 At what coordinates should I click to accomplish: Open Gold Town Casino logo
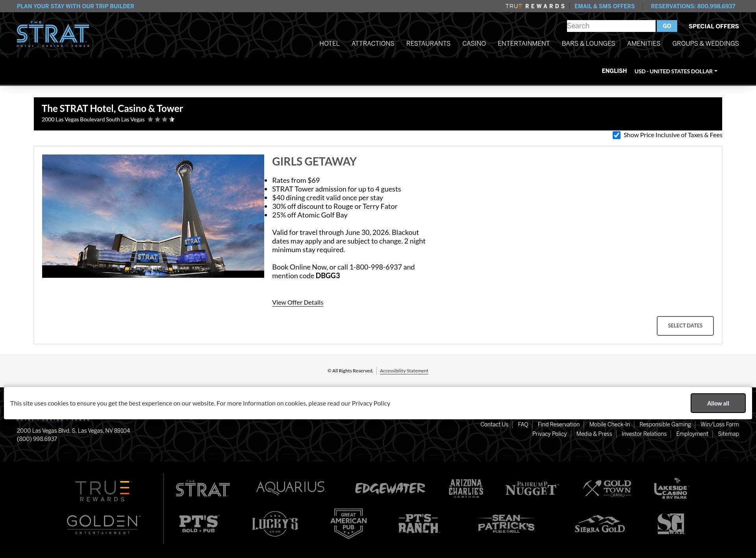coord(607,488)
